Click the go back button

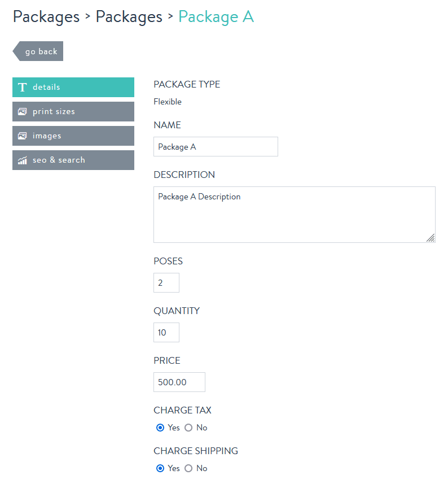[x=41, y=51]
